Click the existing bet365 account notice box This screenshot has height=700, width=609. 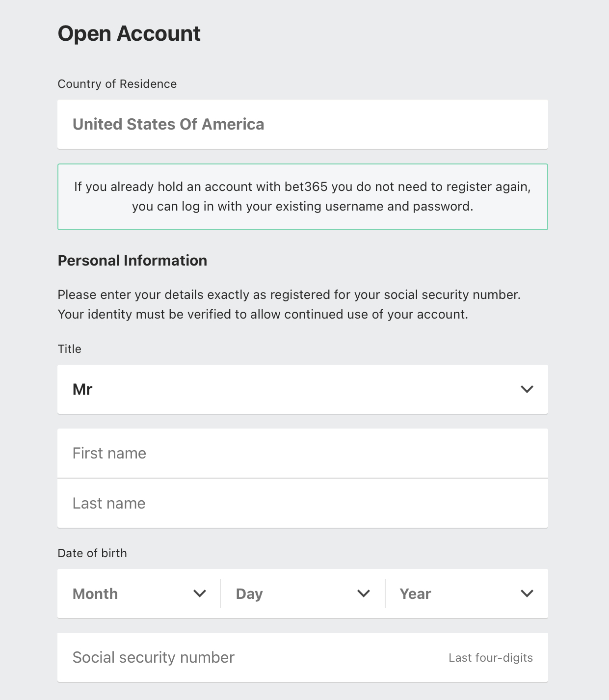(x=302, y=197)
